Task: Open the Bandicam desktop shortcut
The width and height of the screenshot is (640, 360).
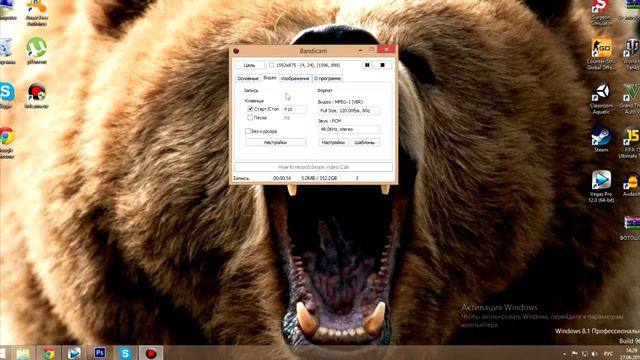Action: pos(37,95)
